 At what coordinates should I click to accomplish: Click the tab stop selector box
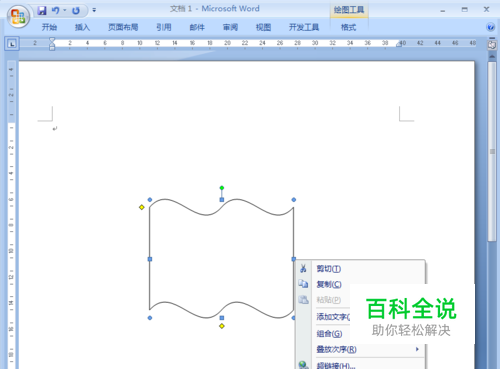tap(12, 44)
